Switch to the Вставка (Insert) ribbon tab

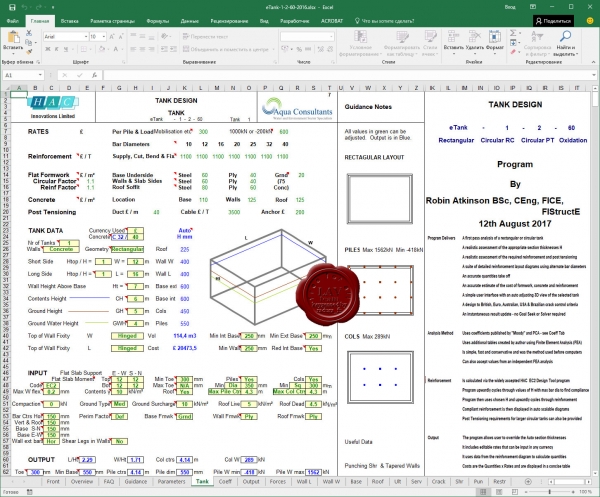[70, 21]
